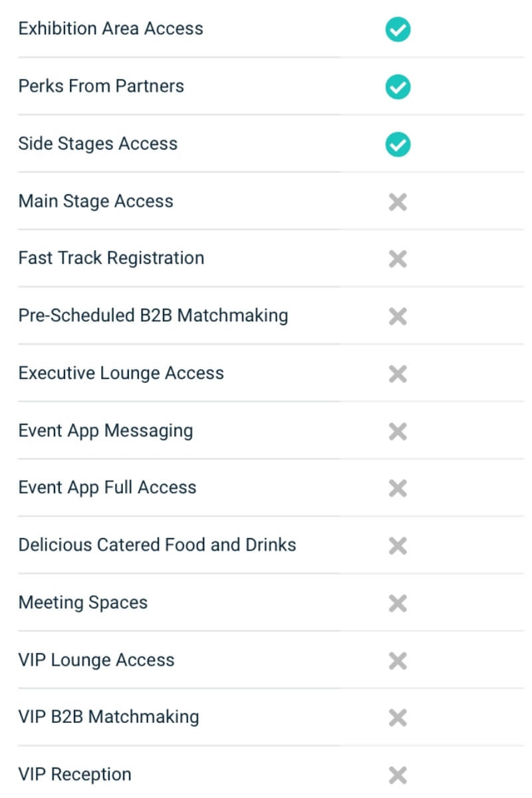Click the X beside Fast Track Registration

click(x=398, y=259)
